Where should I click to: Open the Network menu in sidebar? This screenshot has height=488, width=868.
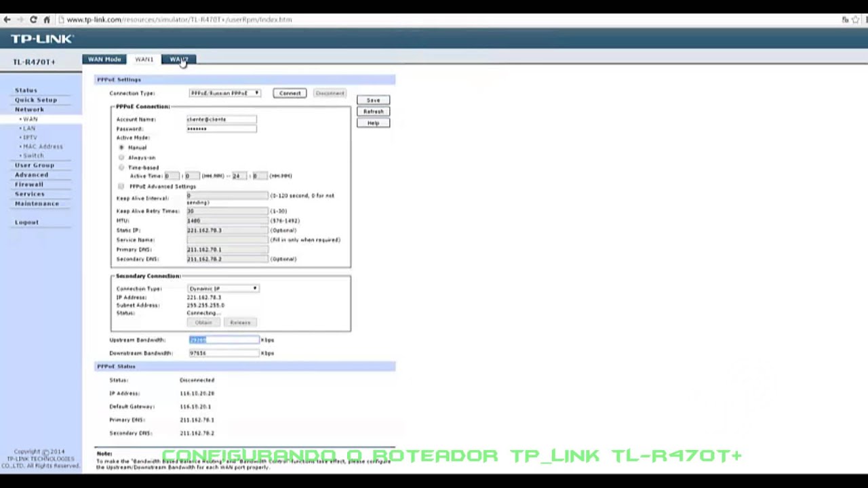[29, 109]
